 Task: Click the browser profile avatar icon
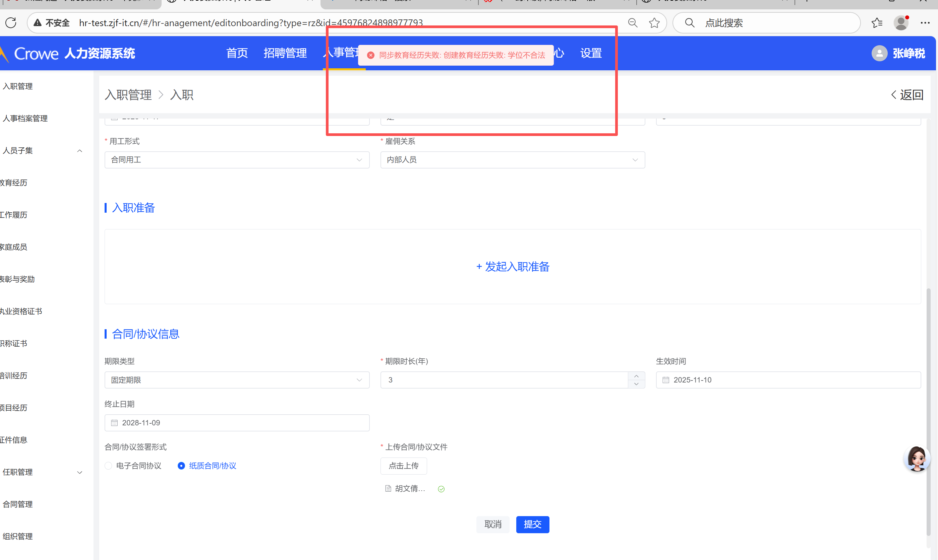pyautogui.click(x=901, y=23)
